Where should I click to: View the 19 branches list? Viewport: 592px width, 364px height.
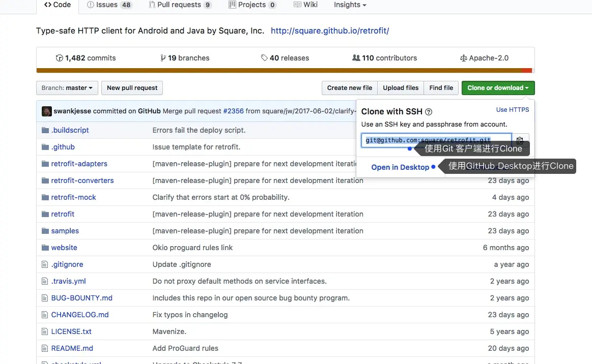(185, 58)
